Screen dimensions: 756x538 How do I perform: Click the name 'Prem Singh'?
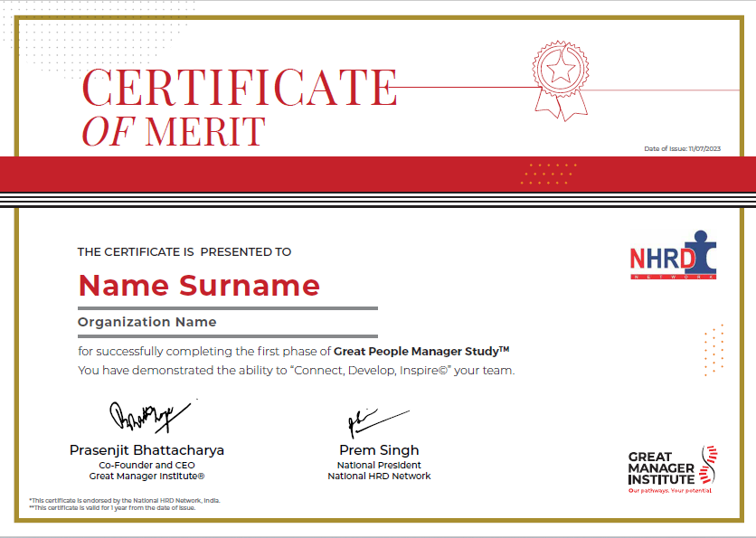(x=379, y=450)
